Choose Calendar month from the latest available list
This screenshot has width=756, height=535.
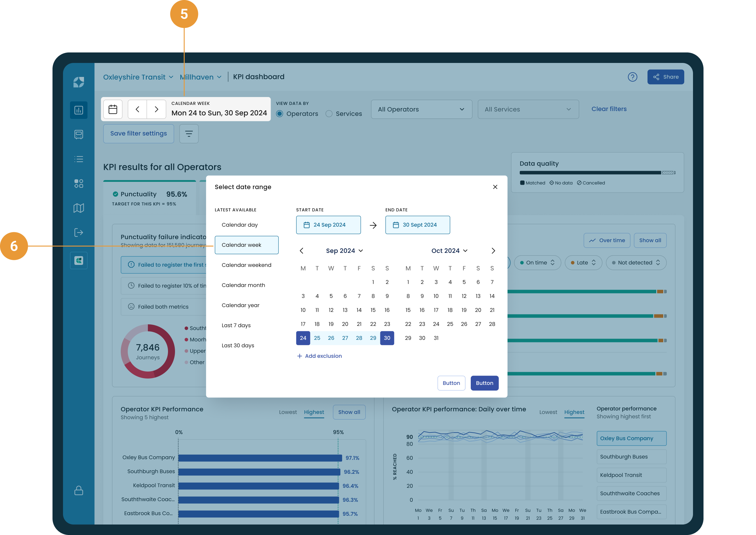(243, 285)
